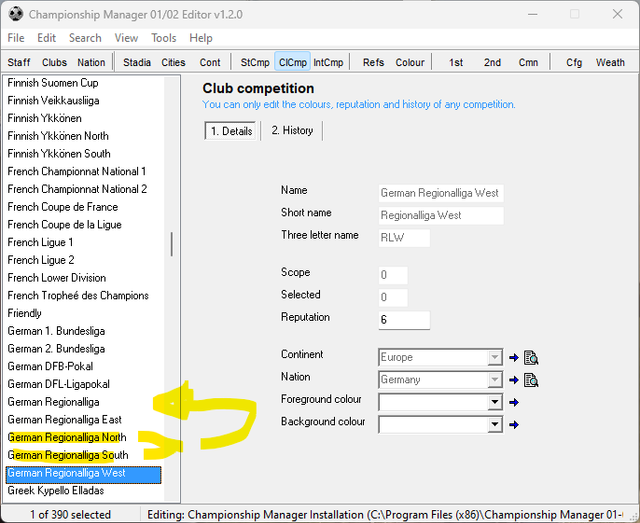Open the View menu

tap(126, 38)
